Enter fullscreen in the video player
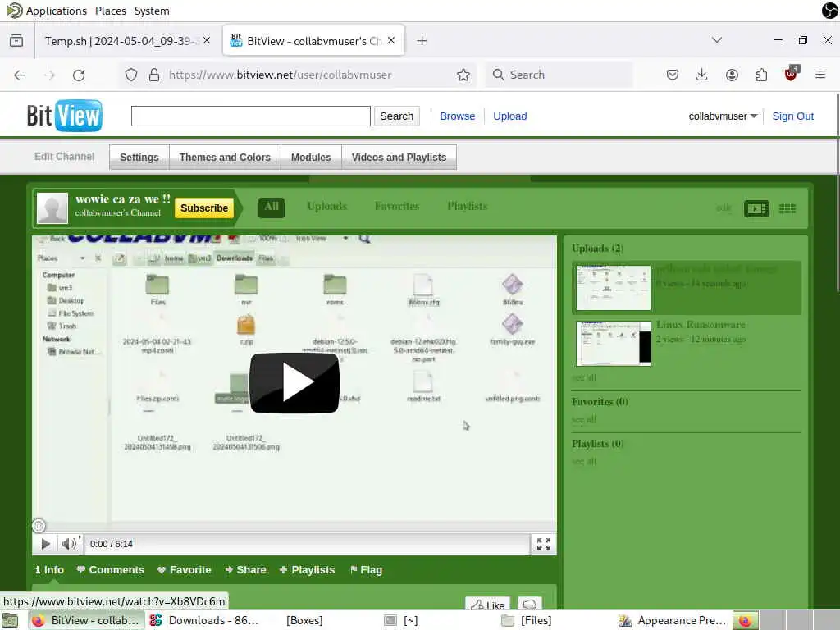The image size is (840, 630). (x=544, y=544)
